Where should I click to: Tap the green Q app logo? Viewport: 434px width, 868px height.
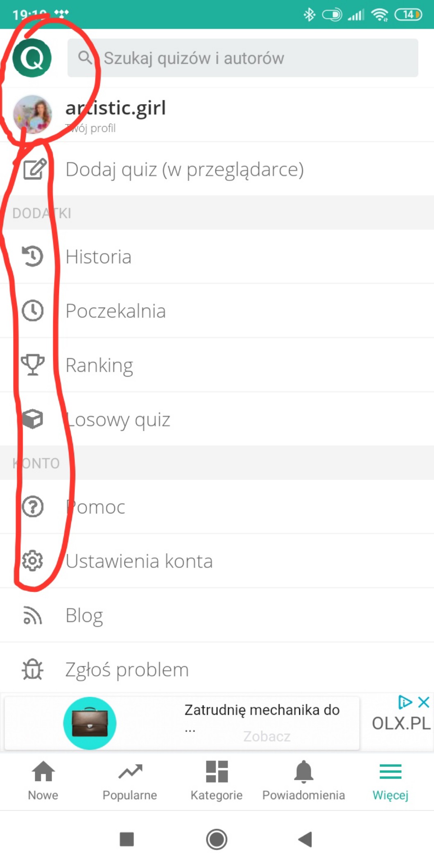(x=32, y=58)
